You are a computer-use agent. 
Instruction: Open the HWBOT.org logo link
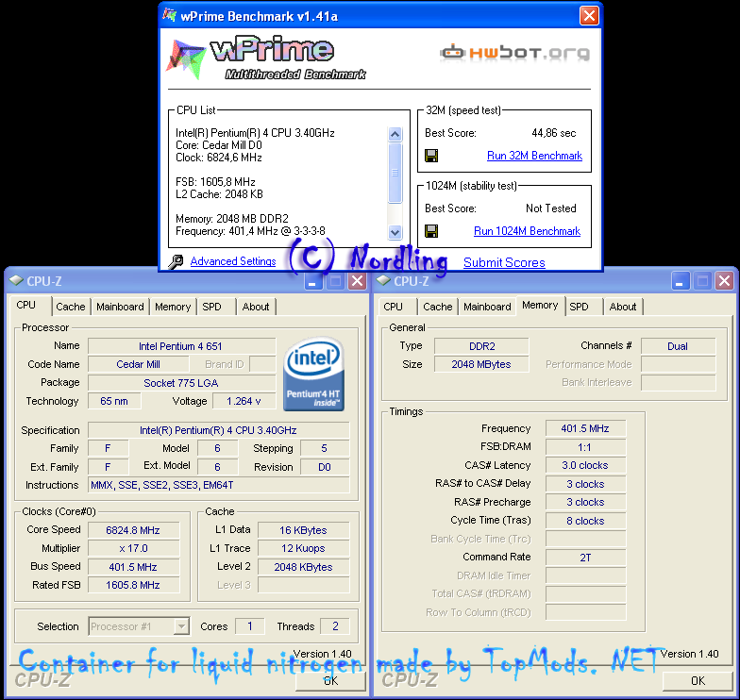point(515,53)
